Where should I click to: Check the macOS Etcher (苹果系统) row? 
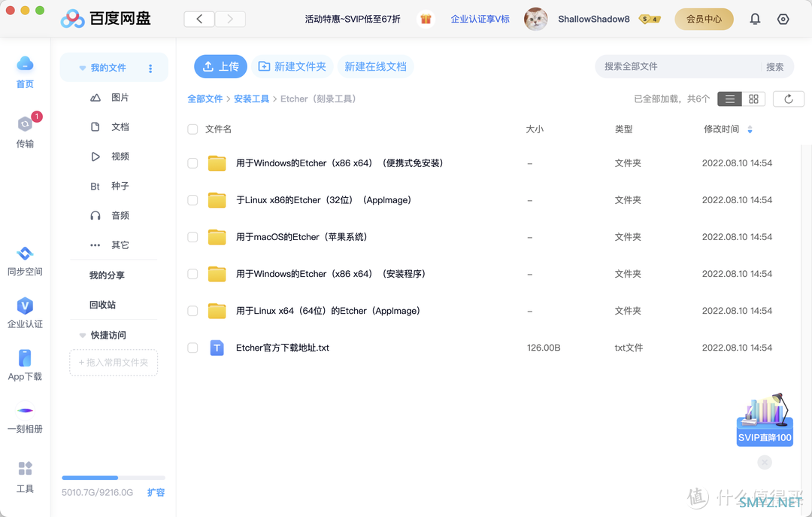tap(192, 237)
